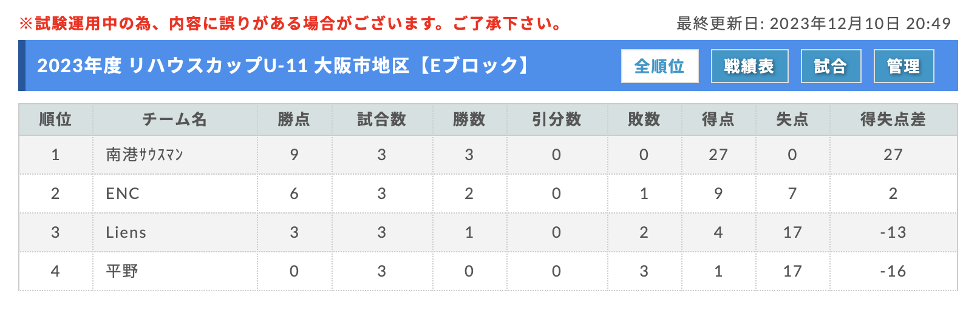Click the チーム名 column header

pos(175,119)
